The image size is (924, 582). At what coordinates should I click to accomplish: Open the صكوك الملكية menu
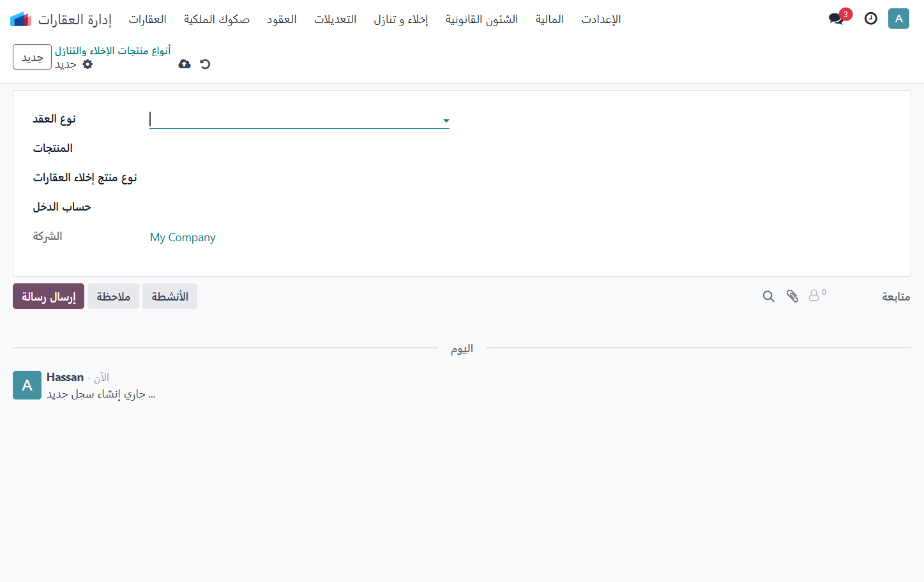[216, 19]
